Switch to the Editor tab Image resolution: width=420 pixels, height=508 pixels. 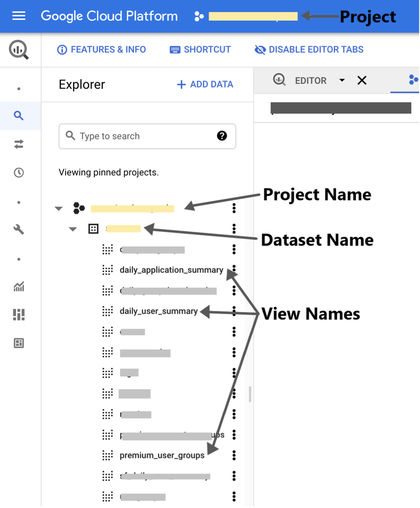pos(311,81)
